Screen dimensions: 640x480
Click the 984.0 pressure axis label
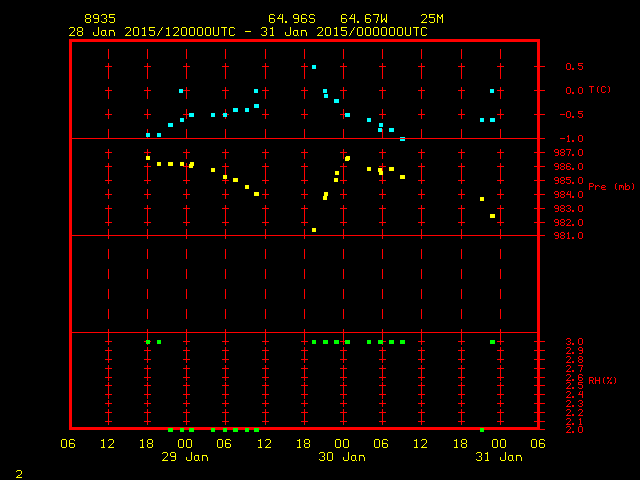pyautogui.click(x=569, y=195)
